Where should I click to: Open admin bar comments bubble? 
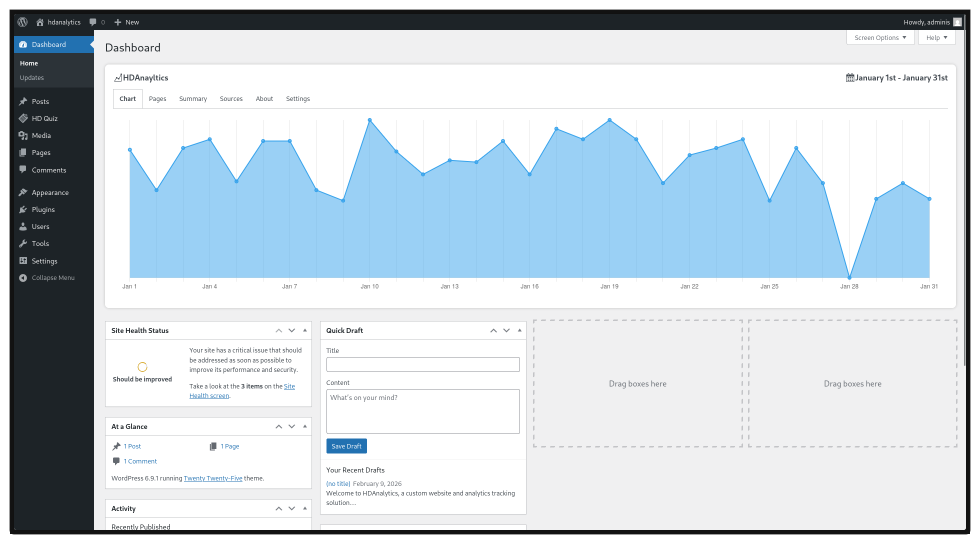[x=94, y=22]
